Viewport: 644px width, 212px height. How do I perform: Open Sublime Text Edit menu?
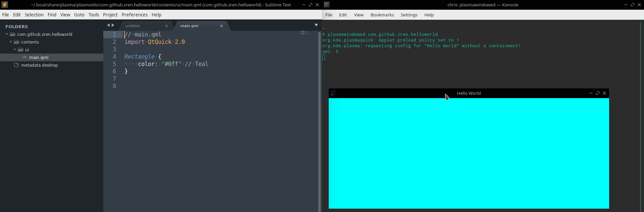(17, 15)
